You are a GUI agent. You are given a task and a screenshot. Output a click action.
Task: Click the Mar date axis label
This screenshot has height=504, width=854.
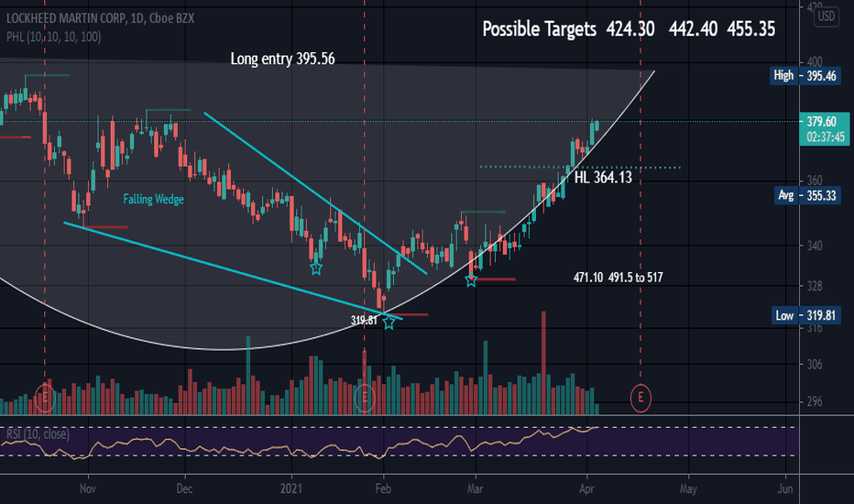pyautogui.click(x=475, y=488)
